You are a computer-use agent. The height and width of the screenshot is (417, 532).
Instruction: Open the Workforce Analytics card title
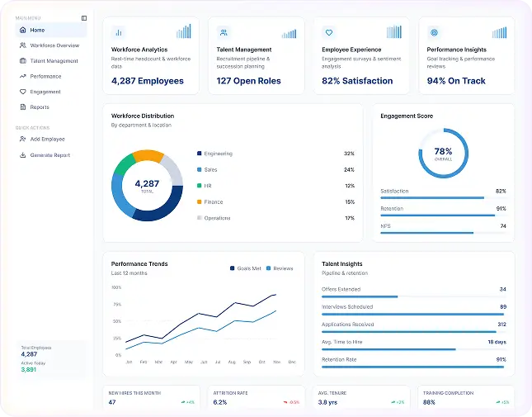tap(139, 50)
